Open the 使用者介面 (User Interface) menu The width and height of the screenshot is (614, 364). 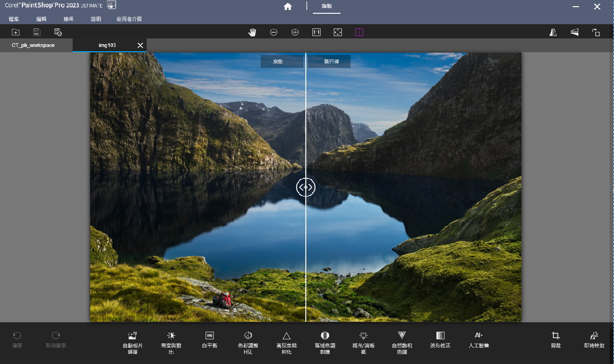click(129, 19)
